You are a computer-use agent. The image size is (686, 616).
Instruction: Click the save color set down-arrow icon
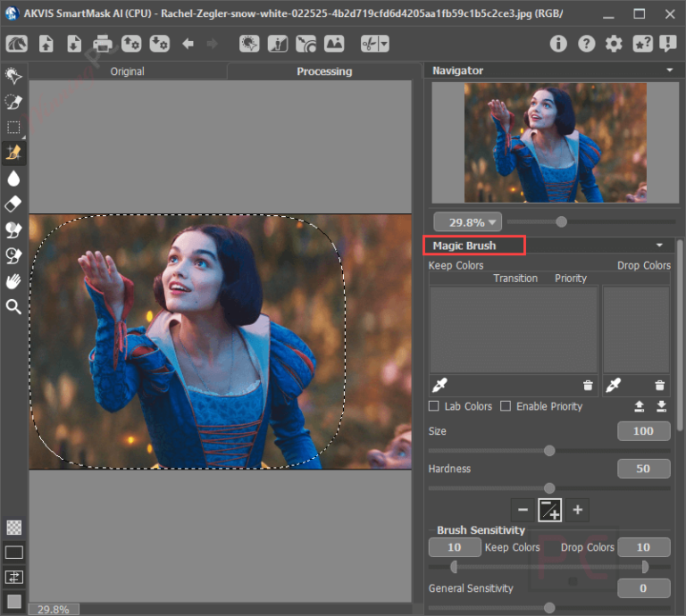point(662,406)
